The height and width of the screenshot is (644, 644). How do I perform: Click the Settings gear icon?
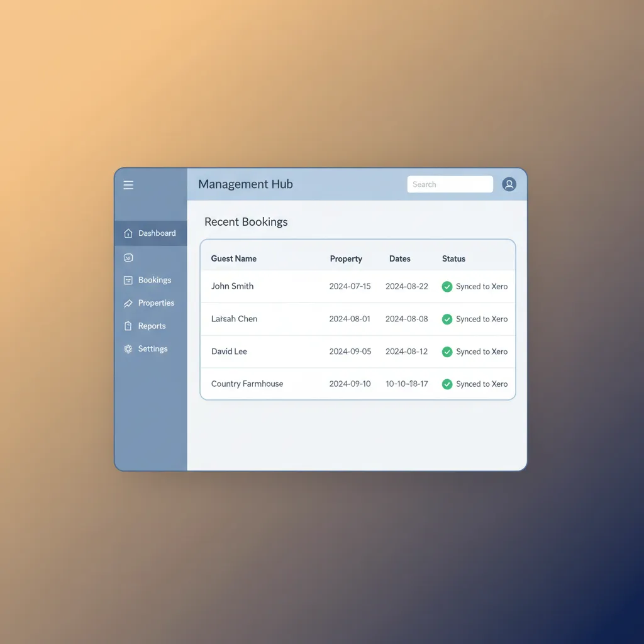coord(128,349)
